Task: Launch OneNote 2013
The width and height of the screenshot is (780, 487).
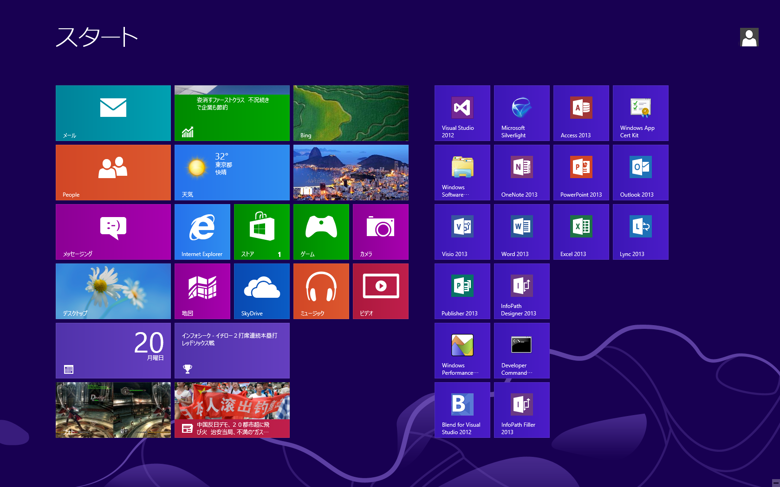Action: [x=522, y=173]
